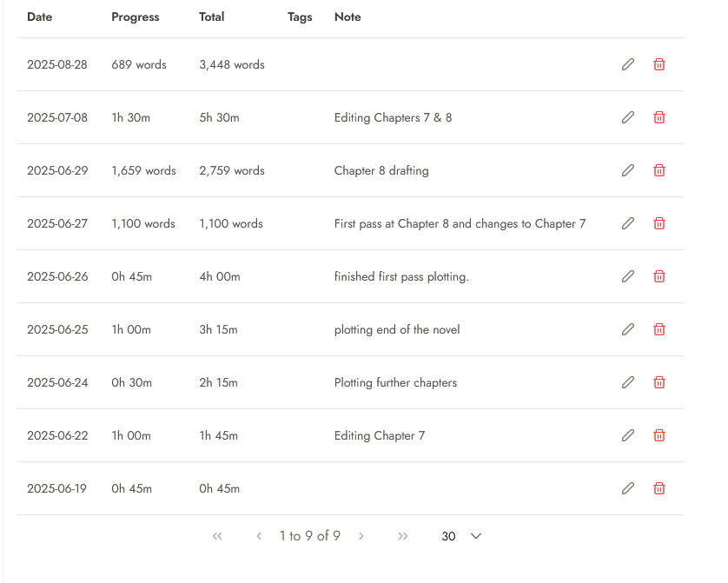728x583 pixels.
Task: Click the note 'finished first pass plotting.'
Action: click(x=401, y=276)
